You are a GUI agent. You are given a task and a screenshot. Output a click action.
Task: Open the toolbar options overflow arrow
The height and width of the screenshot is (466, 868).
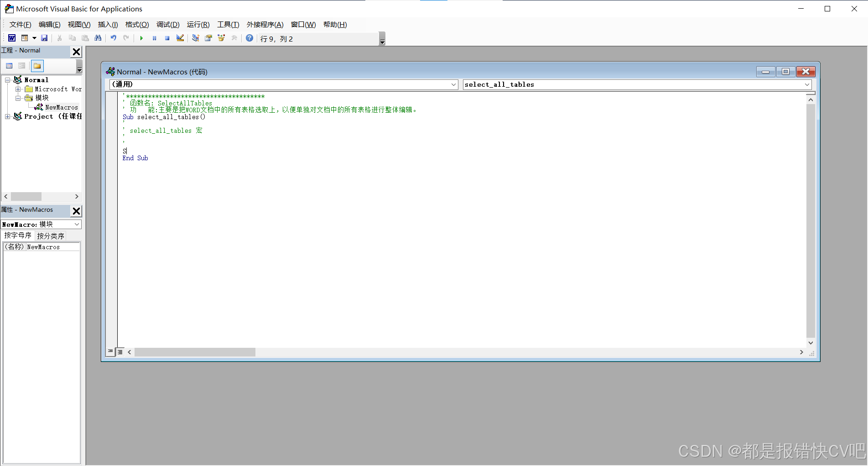382,39
